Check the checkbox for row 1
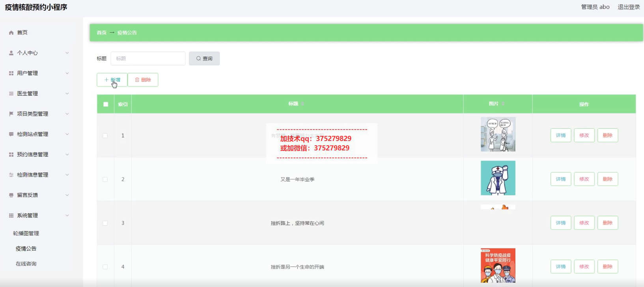This screenshot has height=287, width=644. 105,135
